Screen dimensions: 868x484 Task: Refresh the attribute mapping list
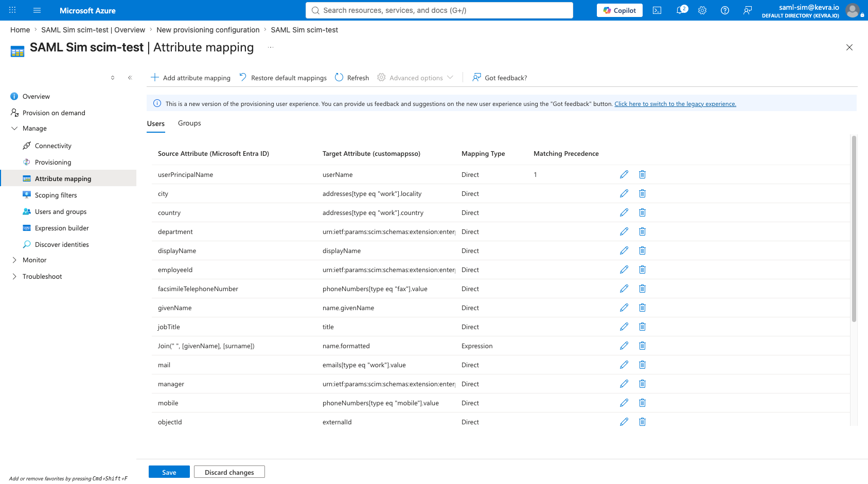point(352,78)
